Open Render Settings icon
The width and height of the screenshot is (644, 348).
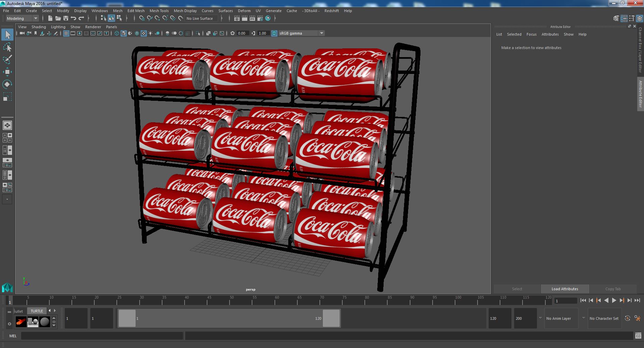point(260,18)
